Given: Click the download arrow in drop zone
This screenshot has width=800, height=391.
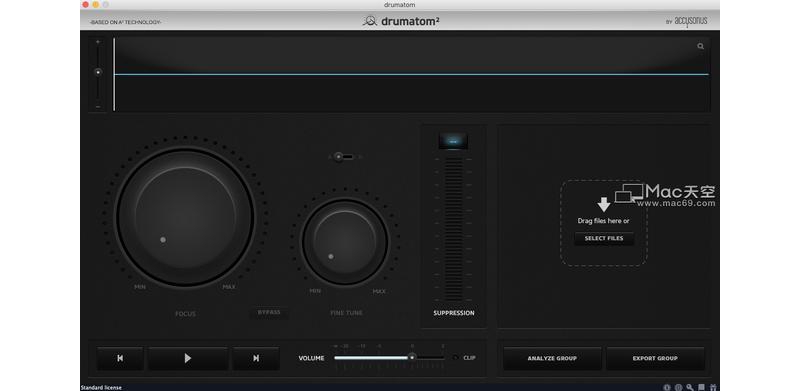Looking at the screenshot, I should [604, 204].
